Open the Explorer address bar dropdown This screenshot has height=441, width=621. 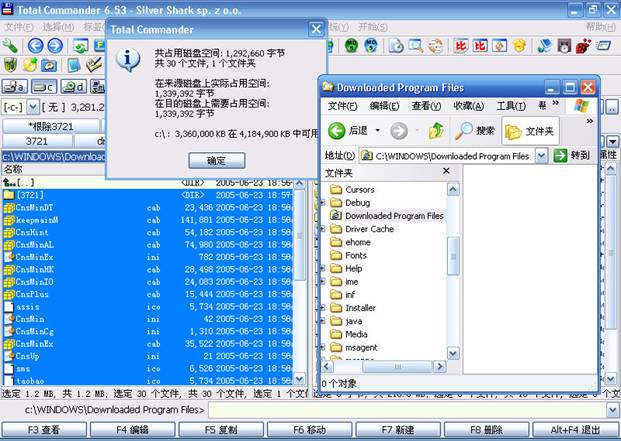click(x=541, y=155)
